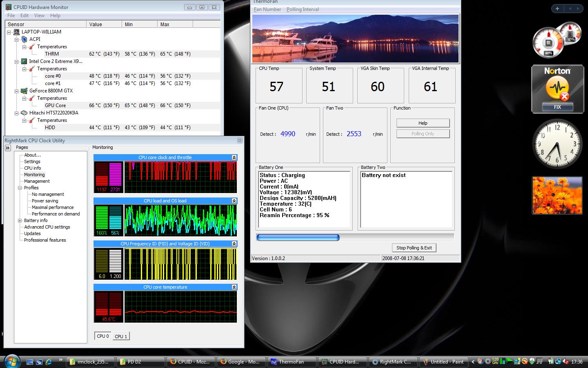The width and height of the screenshot is (588, 368).
Task: Click the Hitachi hard drive icon
Action: click(x=24, y=113)
